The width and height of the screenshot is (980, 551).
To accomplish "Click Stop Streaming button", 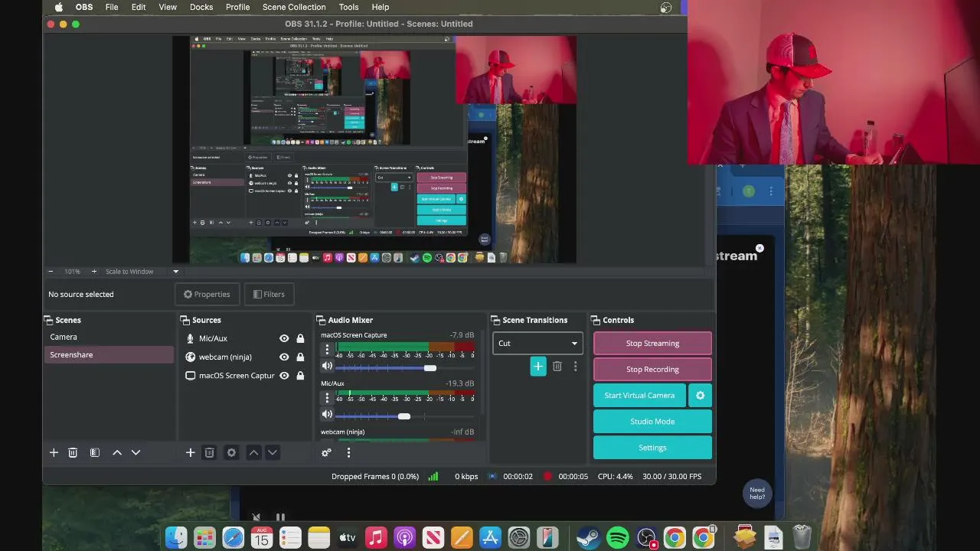I will (652, 343).
